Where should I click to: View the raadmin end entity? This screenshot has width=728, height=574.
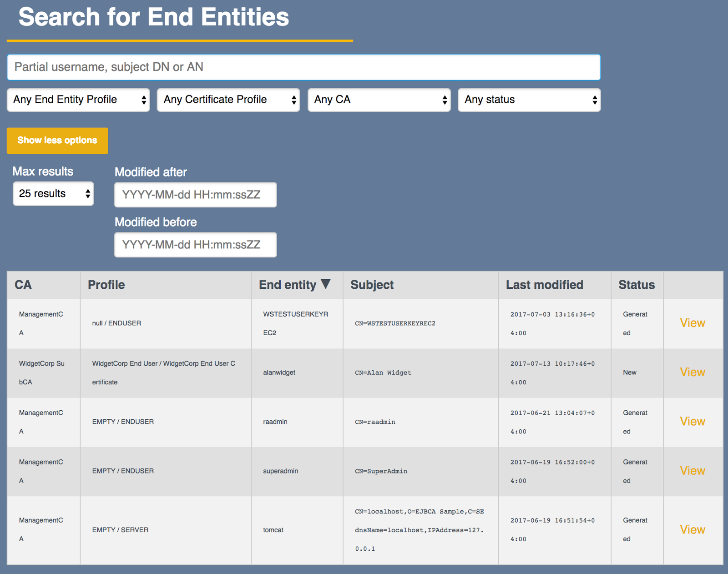click(x=692, y=422)
